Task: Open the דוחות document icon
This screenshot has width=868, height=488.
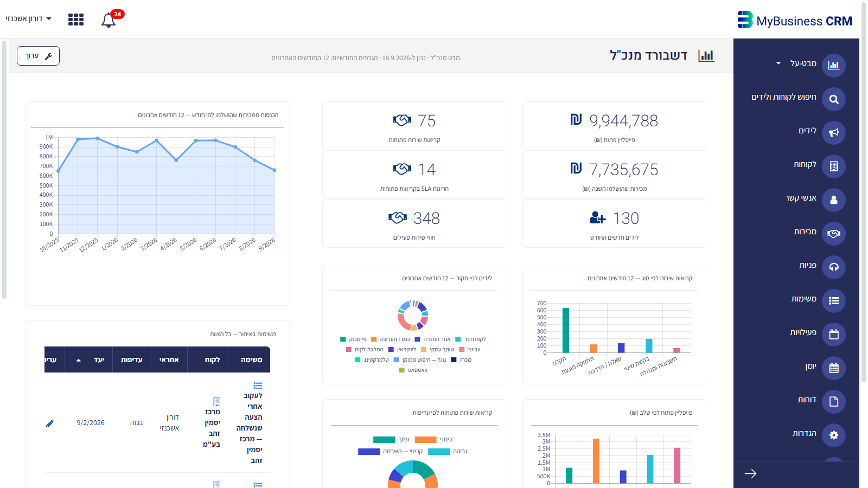Action: (834, 402)
